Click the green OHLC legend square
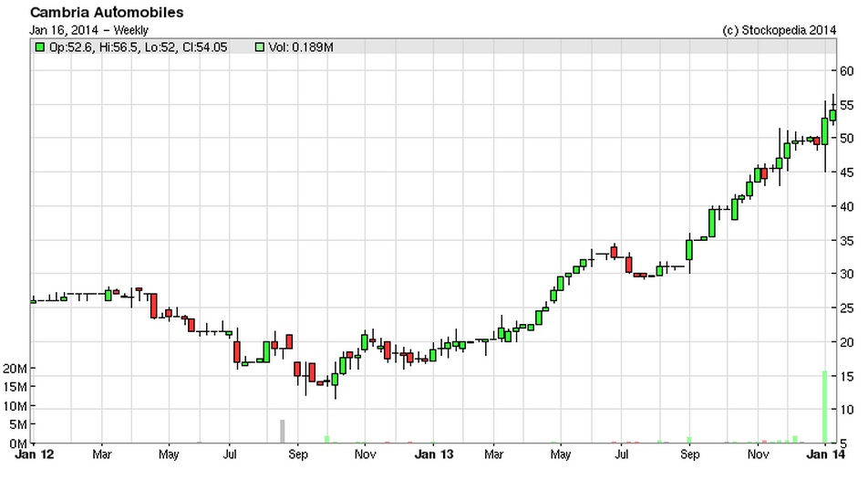The width and height of the screenshot is (868, 480). 39,47
